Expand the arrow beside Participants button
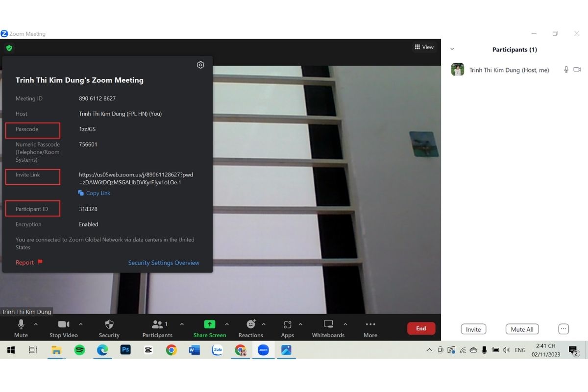Viewport: 588px width, 392px height. pos(182,324)
